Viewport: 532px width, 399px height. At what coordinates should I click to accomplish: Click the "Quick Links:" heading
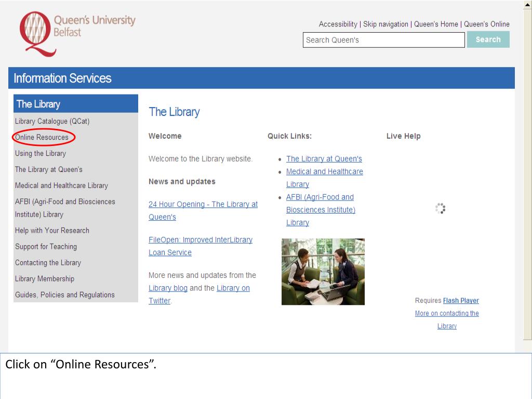289,136
